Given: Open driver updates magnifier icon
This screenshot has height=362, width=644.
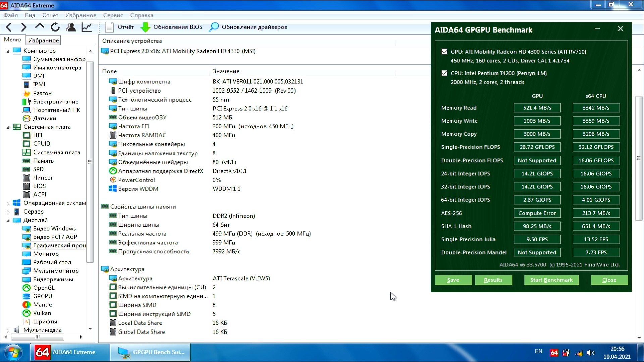Looking at the screenshot, I should (x=214, y=27).
